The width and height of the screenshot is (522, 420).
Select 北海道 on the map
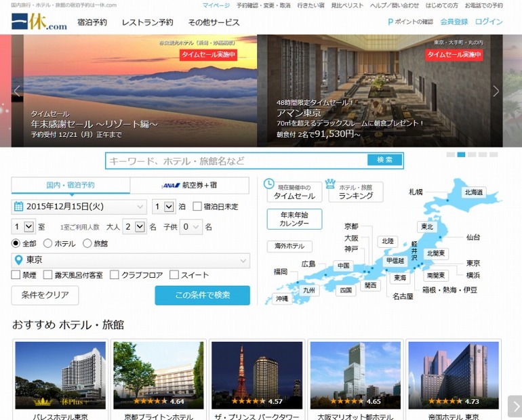point(474,192)
